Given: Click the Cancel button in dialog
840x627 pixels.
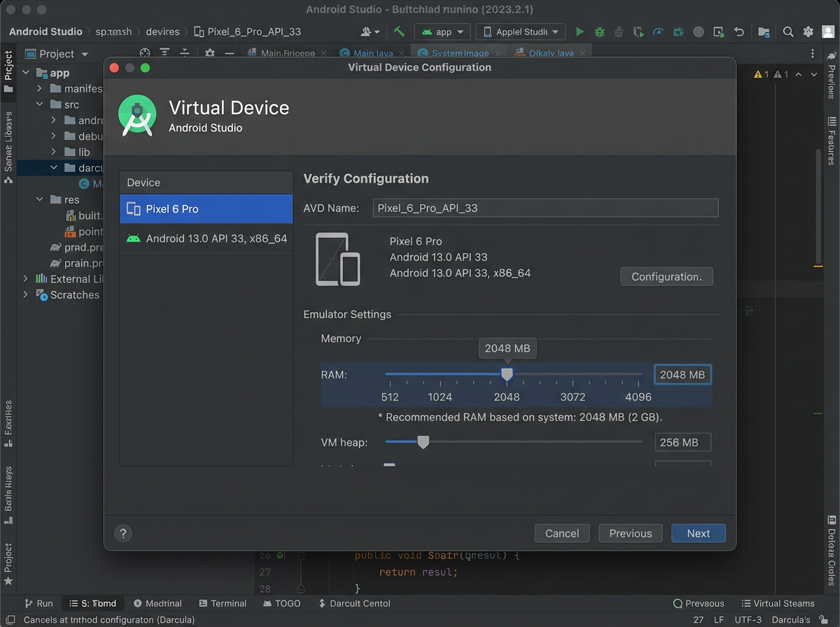Looking at the screenshot, I should [562, 533].
